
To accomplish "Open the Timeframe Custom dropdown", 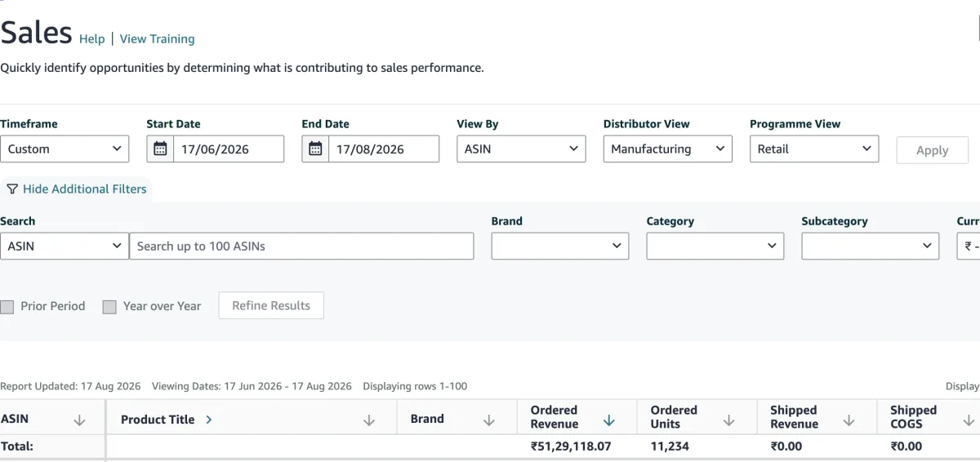I will (65, 149).
